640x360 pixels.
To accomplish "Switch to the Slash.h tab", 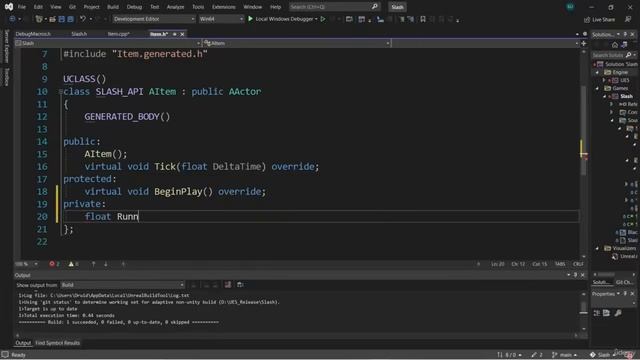I will pos(79,34).
